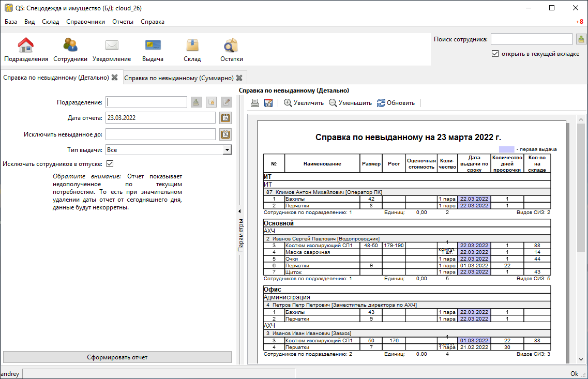Toggle открыть в текущей вкладке checkbox
Viewport: 588px width, 379px height.
coord(495,54)
